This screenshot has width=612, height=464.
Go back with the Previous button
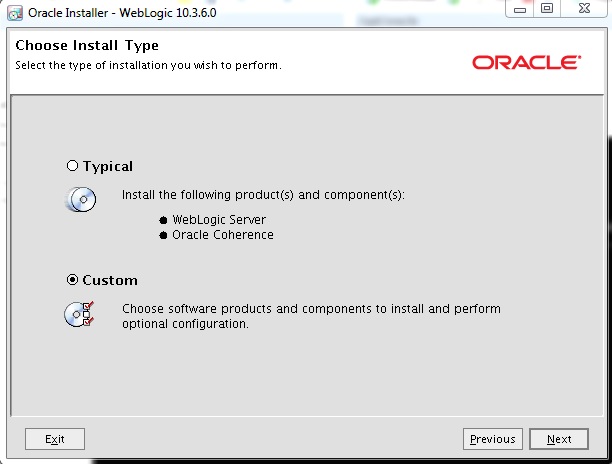[493, 439]
